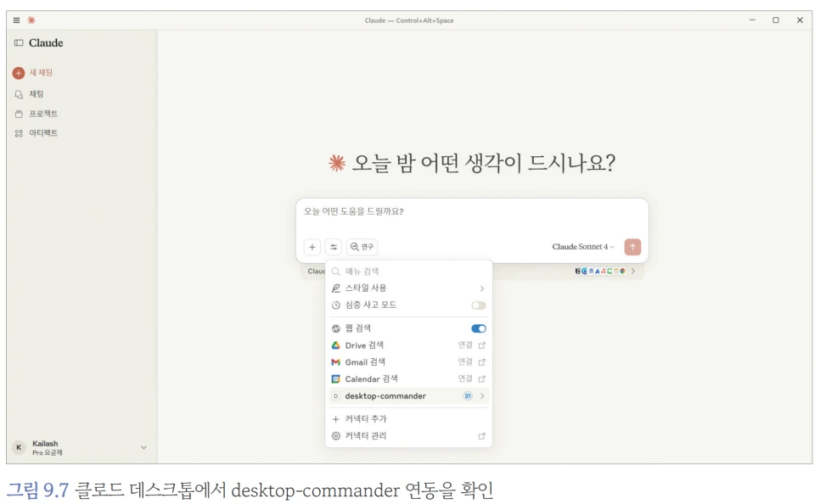Click the plus attach button in composer

(312, 247)
